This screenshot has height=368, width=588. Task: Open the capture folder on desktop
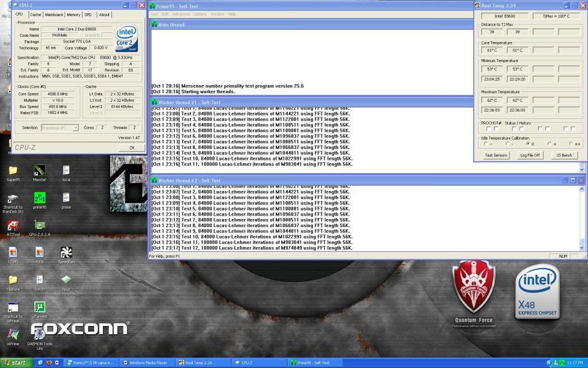coord(13,280)
